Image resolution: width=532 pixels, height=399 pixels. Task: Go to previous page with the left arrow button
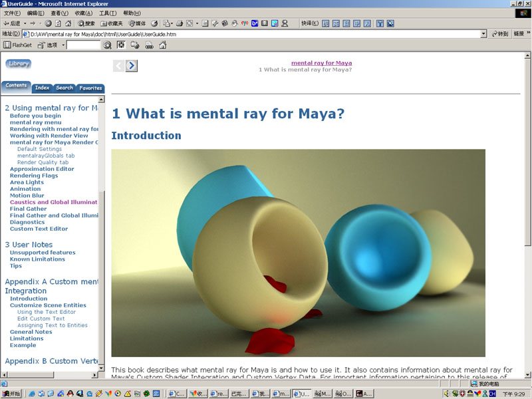pos(118,65)
